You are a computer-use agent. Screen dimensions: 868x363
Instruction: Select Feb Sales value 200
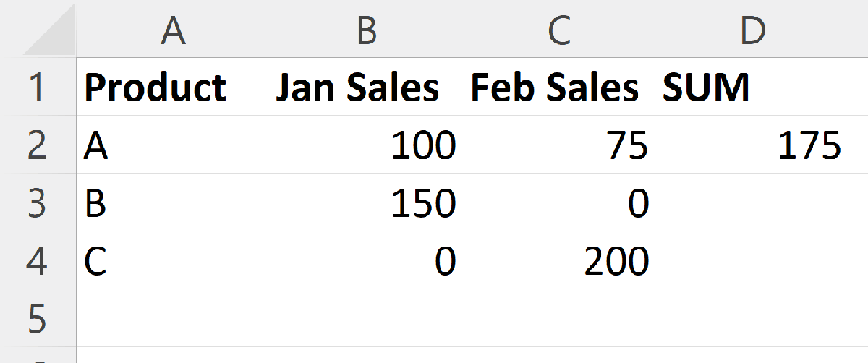click(x=616, y=262)
